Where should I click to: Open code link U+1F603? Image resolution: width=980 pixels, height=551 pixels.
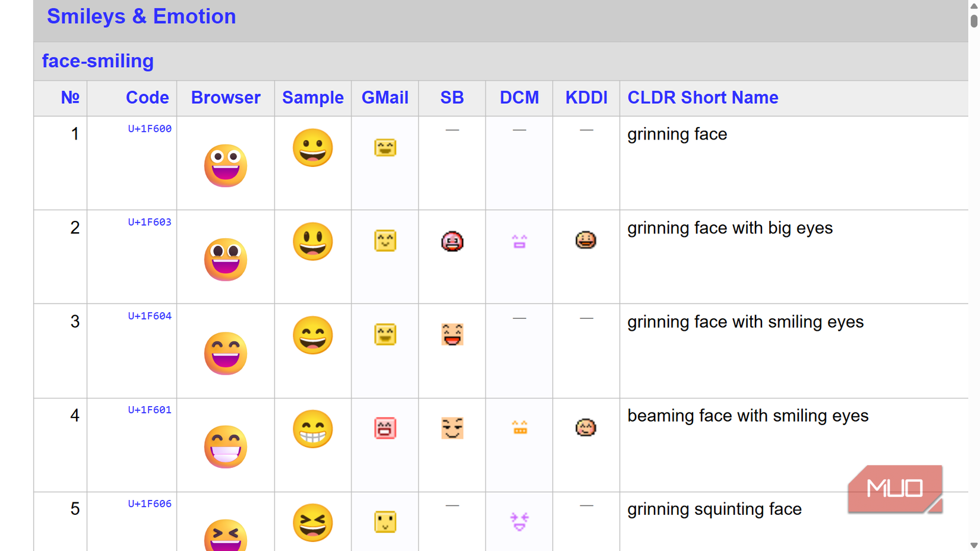[x=150, y=222]
